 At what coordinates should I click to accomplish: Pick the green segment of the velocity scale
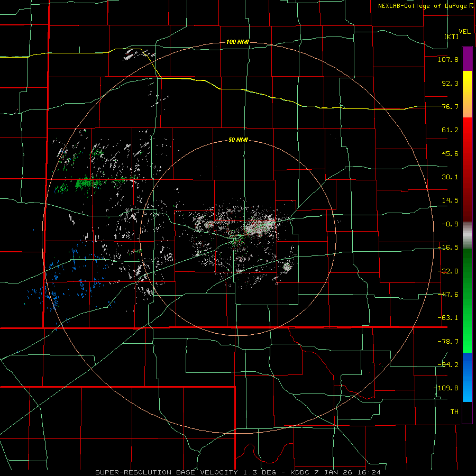(467, 300)
